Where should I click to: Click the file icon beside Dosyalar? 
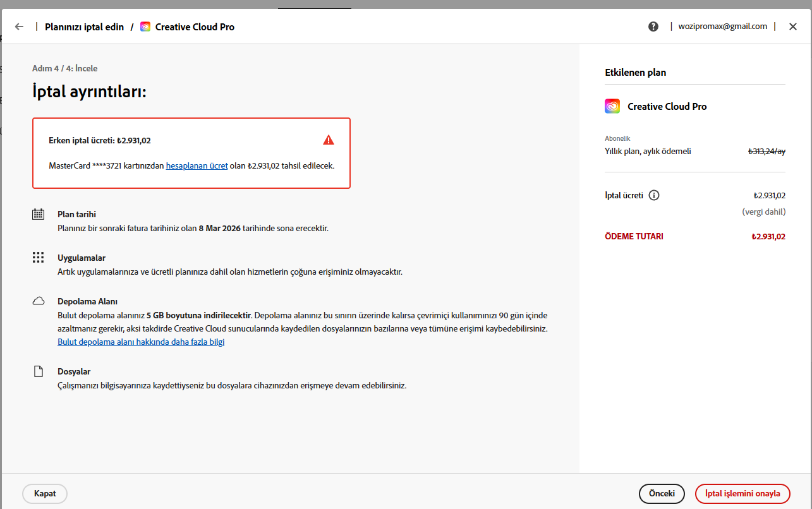(x=39, y=371)
